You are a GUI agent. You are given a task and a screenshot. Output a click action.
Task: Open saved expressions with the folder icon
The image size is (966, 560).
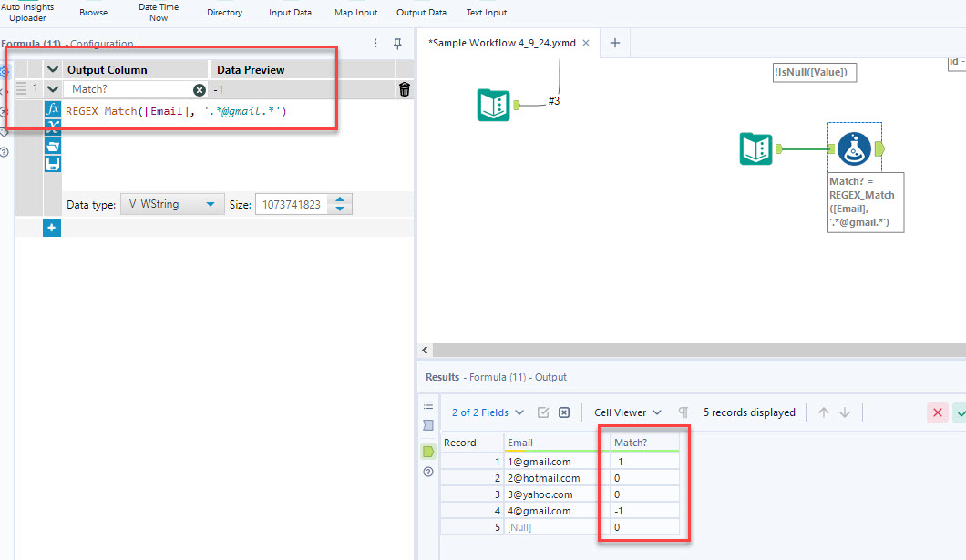tap(53, 146)
